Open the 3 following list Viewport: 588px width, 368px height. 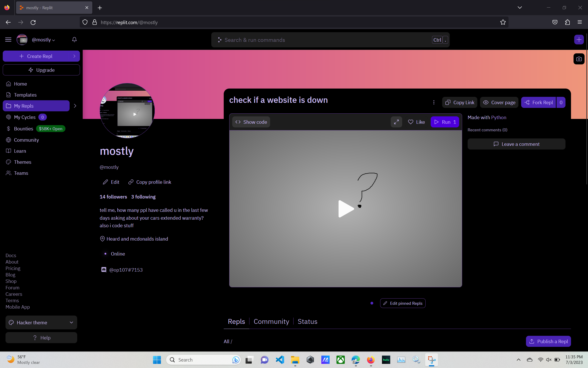143,197
